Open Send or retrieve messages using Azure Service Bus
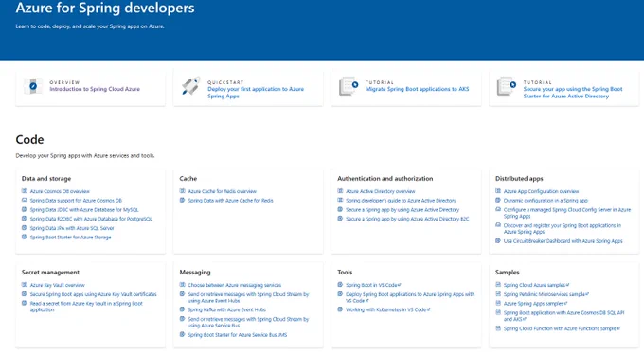The height and width of the screenshot is (353, 644). pos(248,322)
